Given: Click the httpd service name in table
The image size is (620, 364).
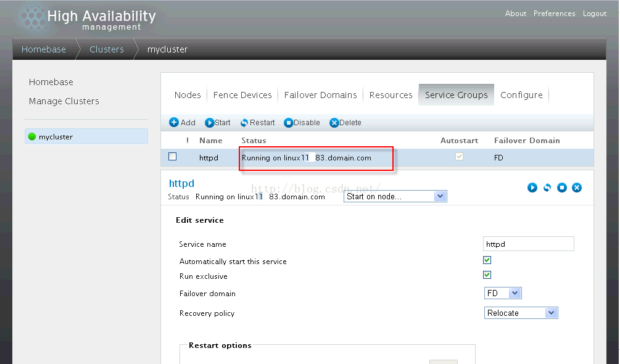Looking at the screenshot, I should [x=209, y=158].
